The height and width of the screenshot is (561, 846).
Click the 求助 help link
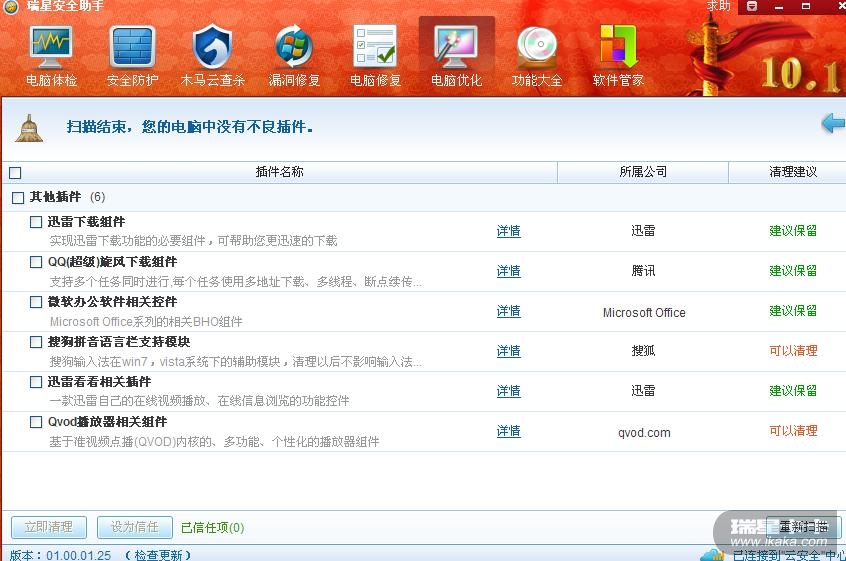coord(718,5)
